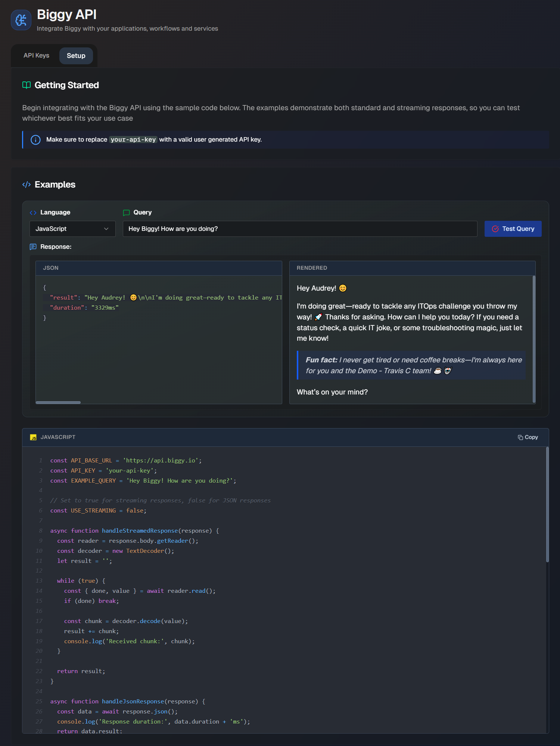This screenshot has width=560, height=746.
Task: Click the green Query chat bubble icon
Action: tap(127, 213)
